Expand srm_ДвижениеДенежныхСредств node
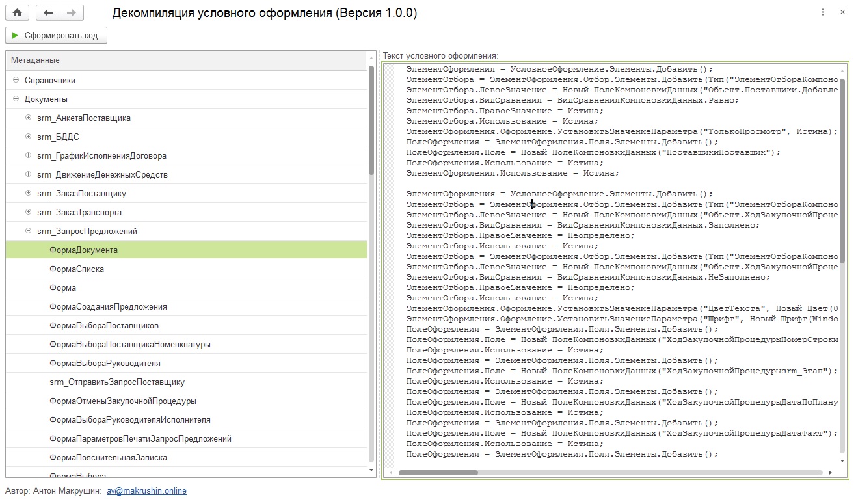This screenshot has height=504, width=856. click(28, 174)
